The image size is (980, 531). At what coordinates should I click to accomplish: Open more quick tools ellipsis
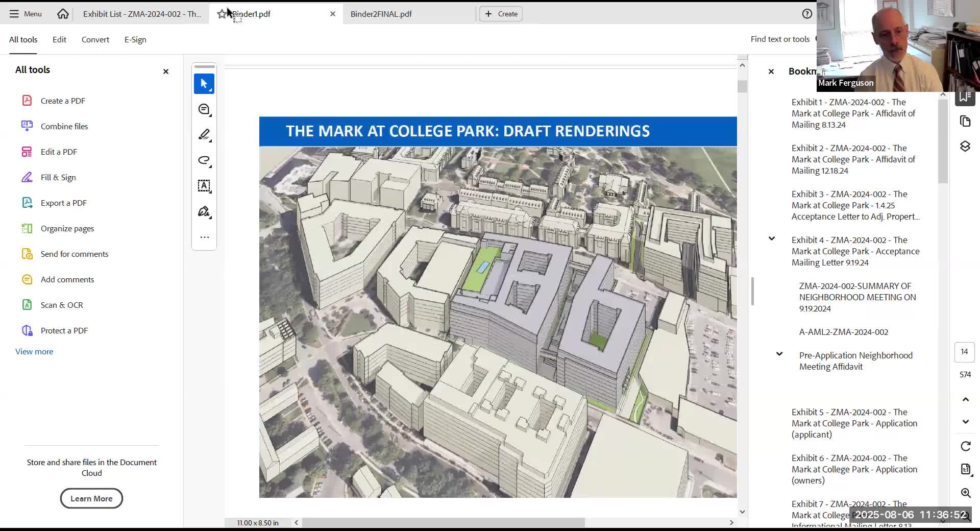click(204, 237)
